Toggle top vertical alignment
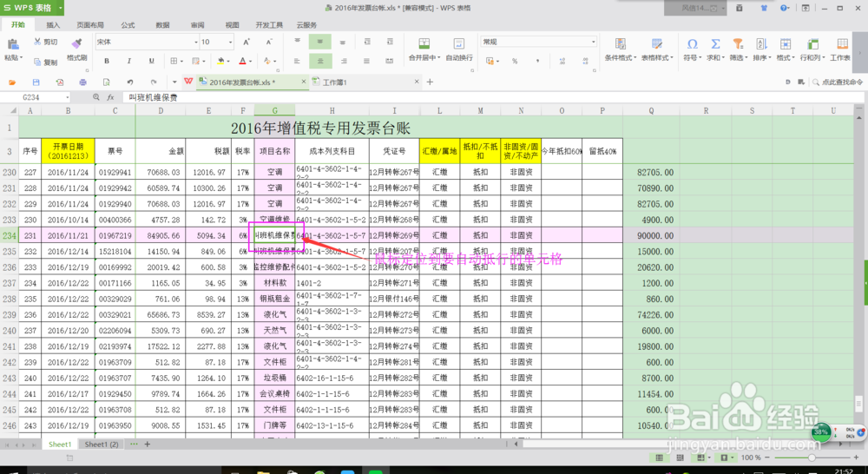 click(297, 42)
